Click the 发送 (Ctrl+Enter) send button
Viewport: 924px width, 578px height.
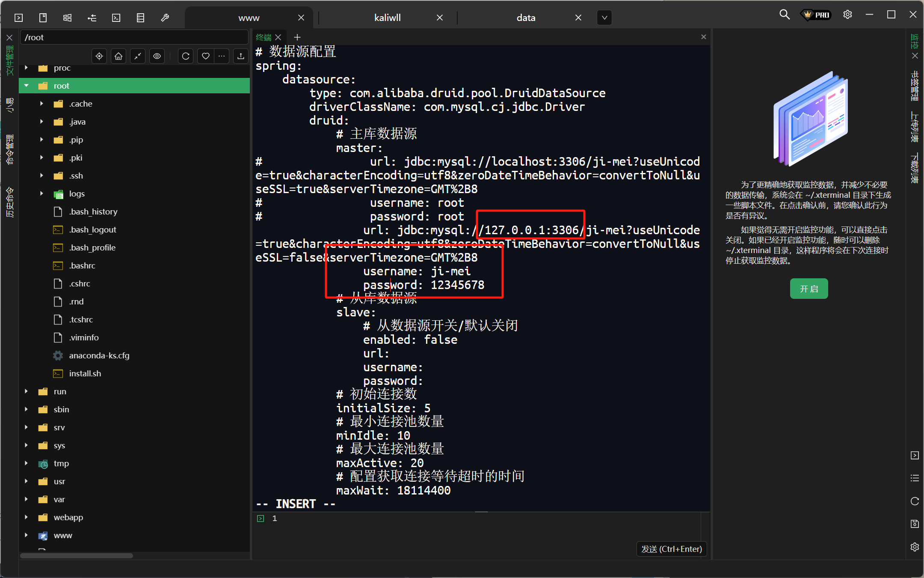pos(671,549)
